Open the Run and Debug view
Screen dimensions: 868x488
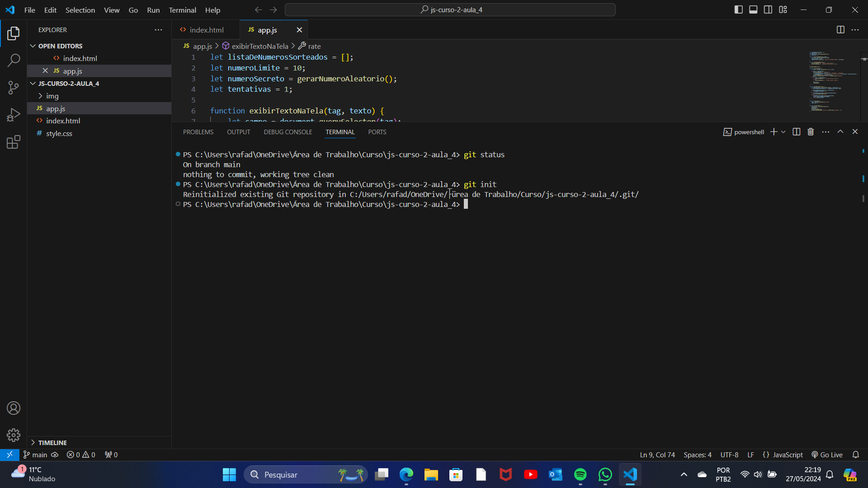tap(14, 115)
